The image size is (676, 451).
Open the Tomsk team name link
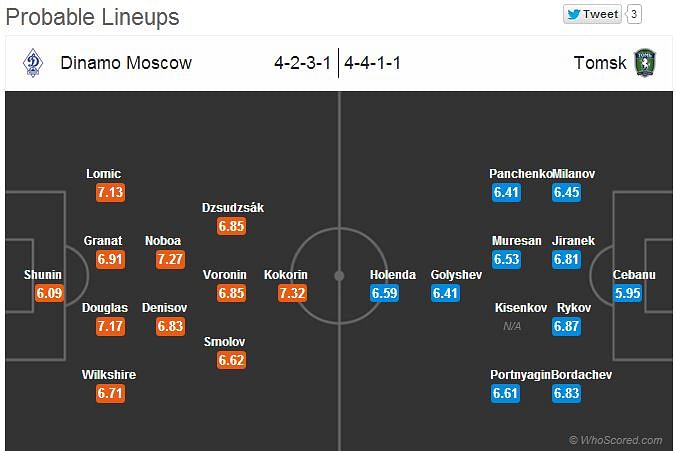click(600, 63)
